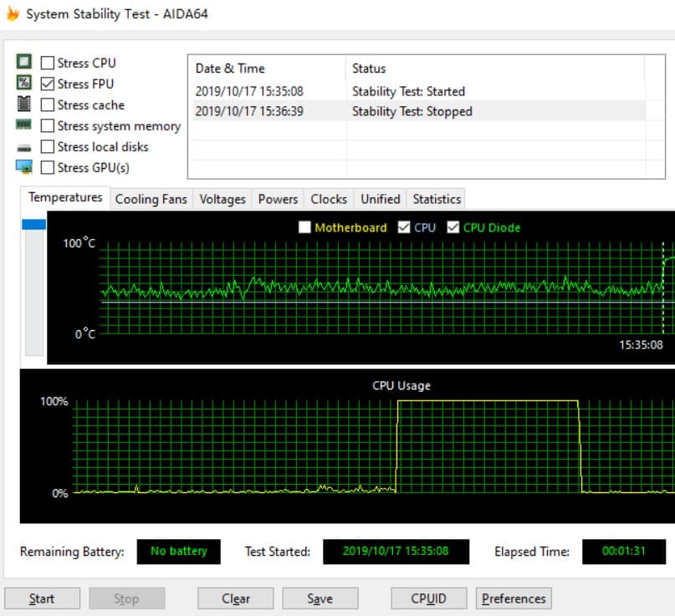Select the 'Stability Test: Stopped' log row

(x=418, y=111)
